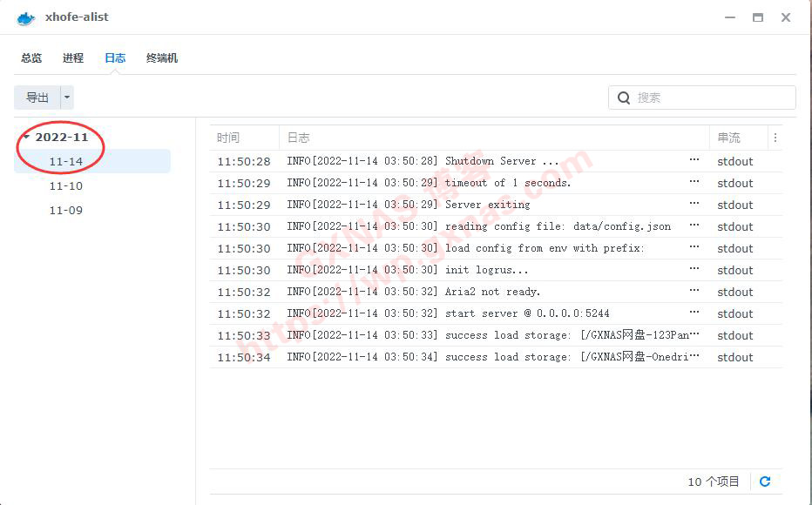Click ellipsis on the Aria2 not ready row

[694, 291]
